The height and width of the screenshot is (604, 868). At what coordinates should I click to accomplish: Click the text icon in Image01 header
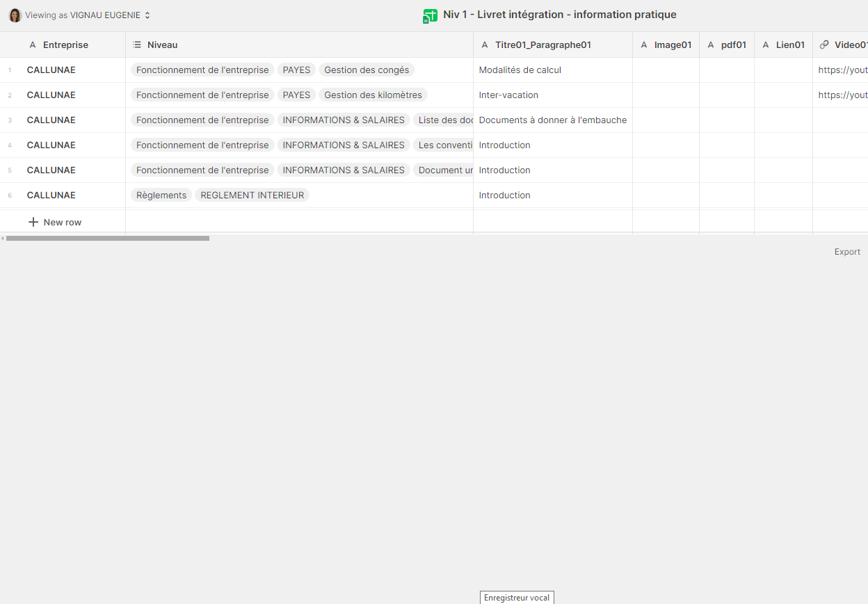[x=644, y=45]
